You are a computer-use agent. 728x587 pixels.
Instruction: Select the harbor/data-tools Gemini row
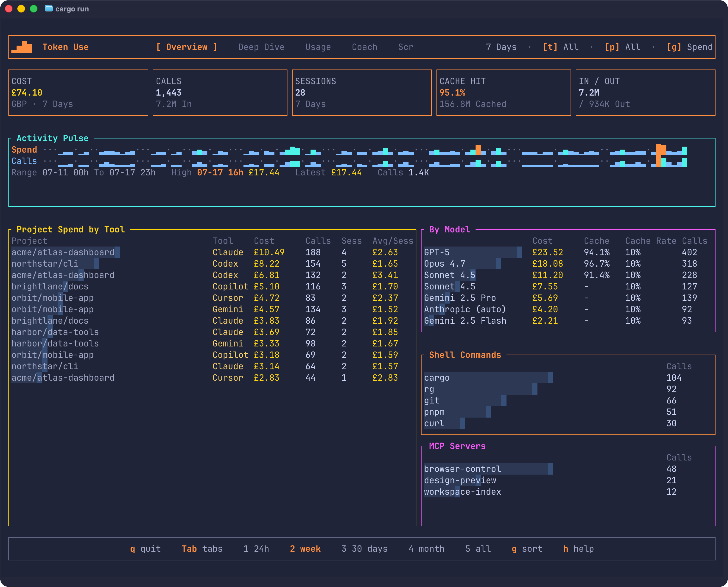212,343
